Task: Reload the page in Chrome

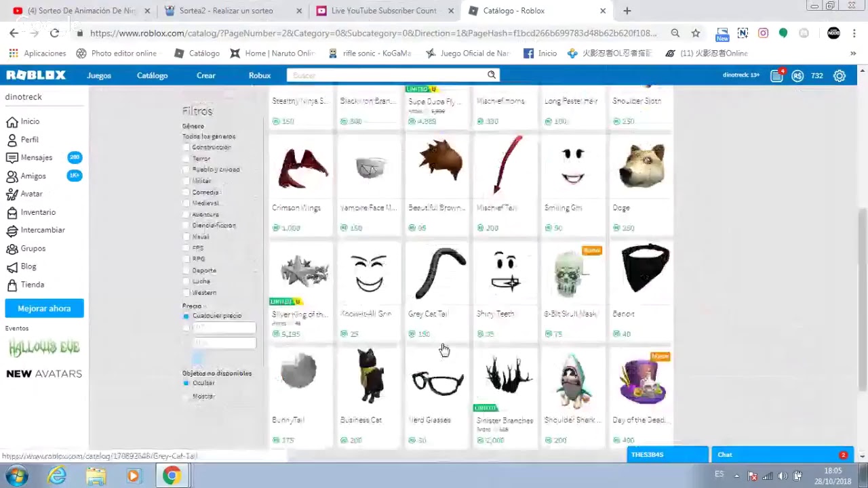Action: pos(54,33)
